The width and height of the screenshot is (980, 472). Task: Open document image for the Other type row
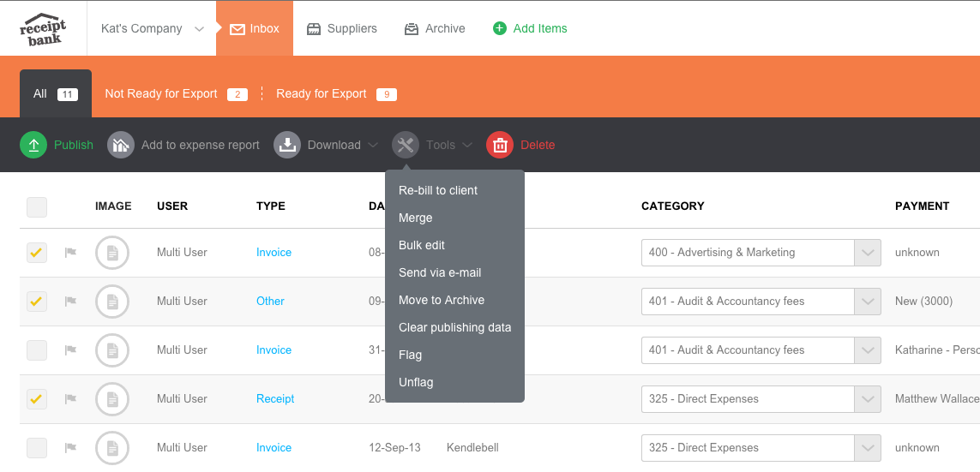point(112,301)
